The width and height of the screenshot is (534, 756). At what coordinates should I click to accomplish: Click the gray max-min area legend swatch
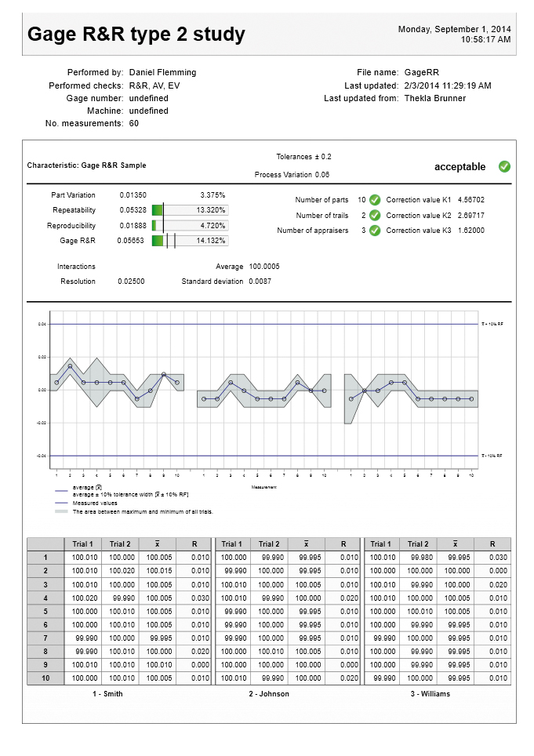click(61, 511)
